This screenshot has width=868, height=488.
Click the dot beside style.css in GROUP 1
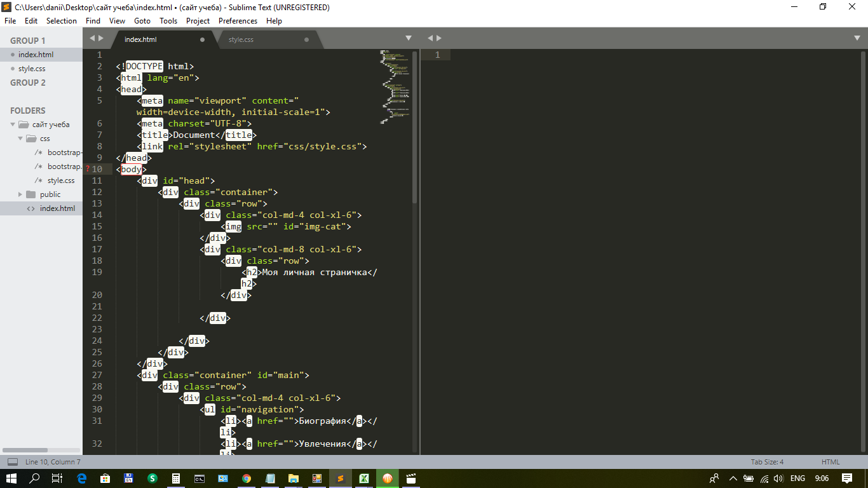coord(13,69)
